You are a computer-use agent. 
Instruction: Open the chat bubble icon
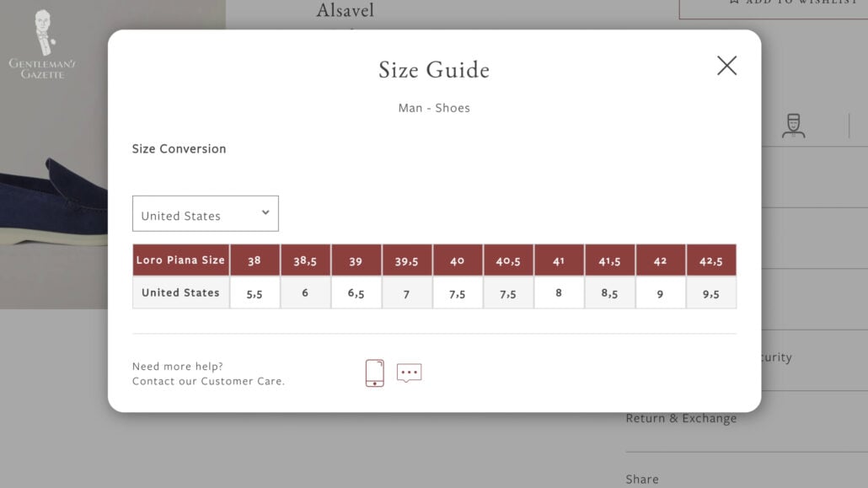409,373
